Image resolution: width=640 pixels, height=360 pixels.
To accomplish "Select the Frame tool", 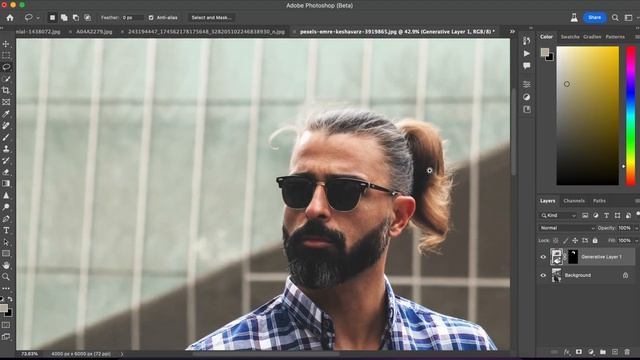I will [x=6, y=102].
